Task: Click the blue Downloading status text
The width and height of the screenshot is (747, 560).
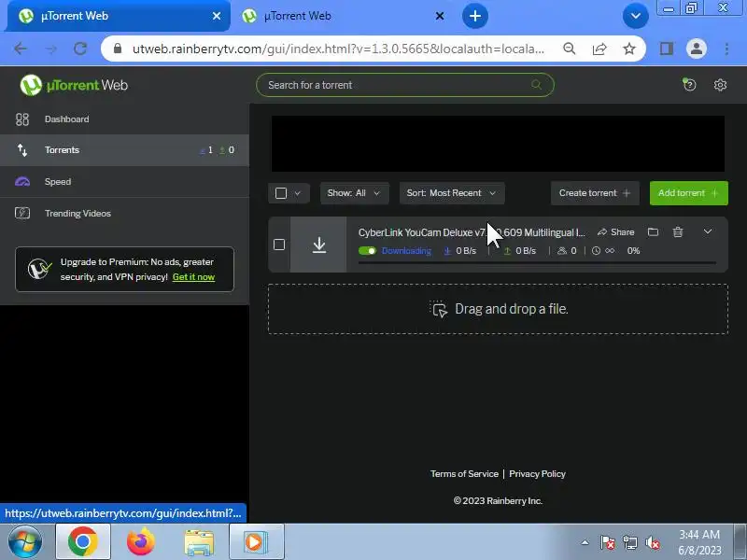Action: 406,251
